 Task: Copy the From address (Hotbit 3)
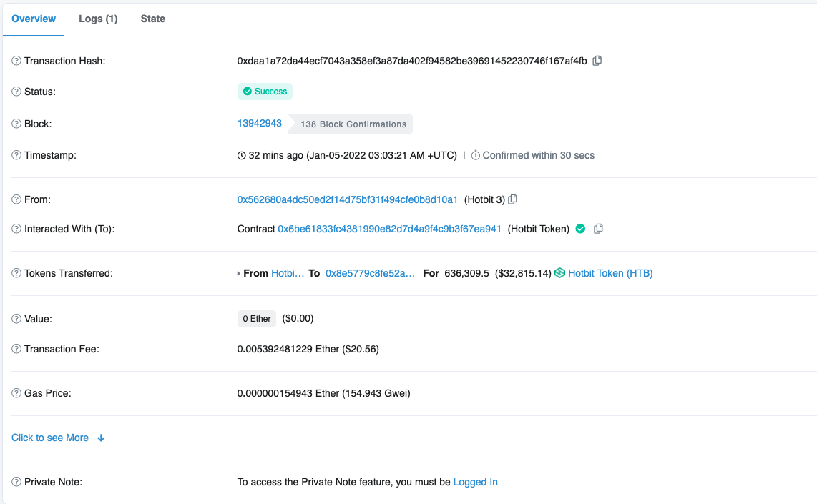point(512,199)
